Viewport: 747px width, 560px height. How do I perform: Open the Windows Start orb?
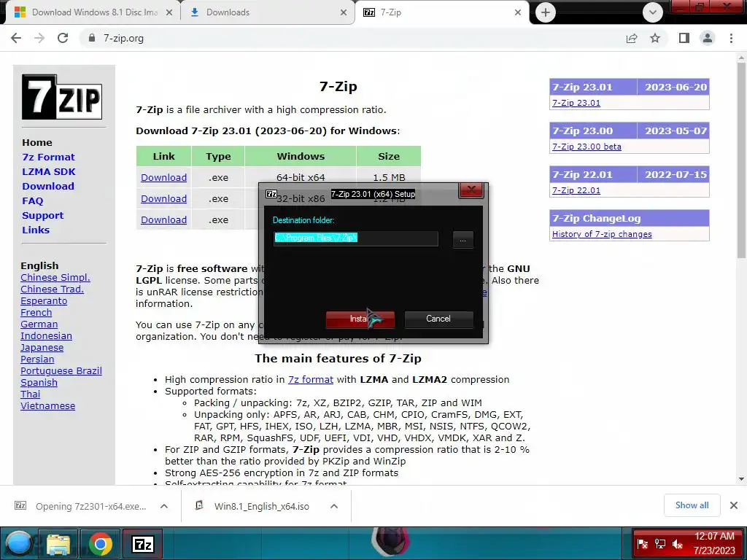[x=18, y=544]
